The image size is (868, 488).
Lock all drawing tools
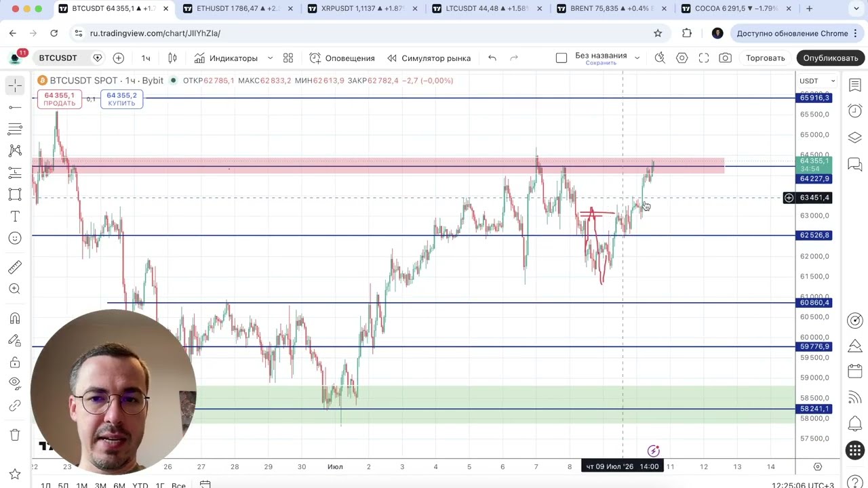pyautogui.click(x=15, y=362)
